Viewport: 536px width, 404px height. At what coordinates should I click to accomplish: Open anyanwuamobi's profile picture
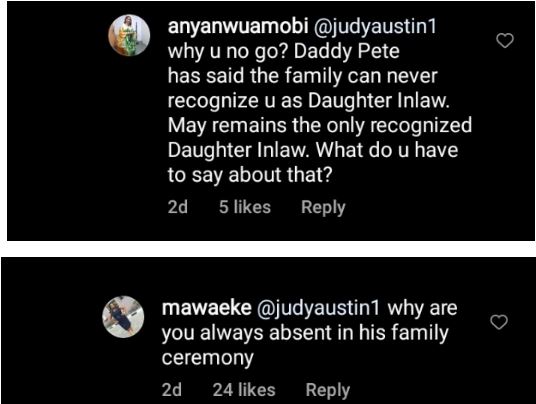[129, 35]
